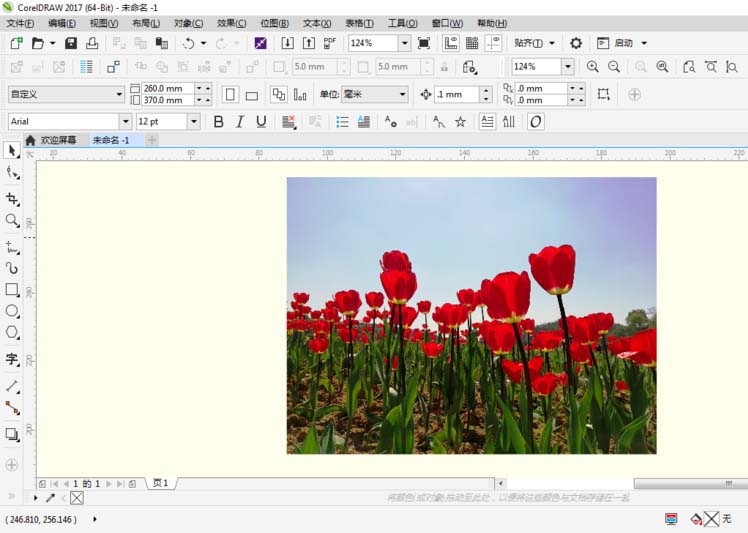Toggle Show grid button
Image resolution: width=748 pixels, height=533 pixels.
(472, 43)
